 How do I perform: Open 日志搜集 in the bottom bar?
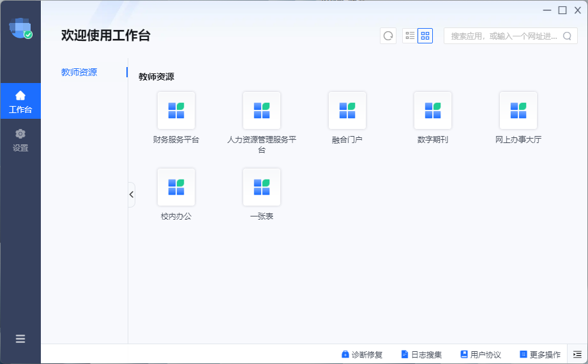pyautogui.click(x=421, y=354)
